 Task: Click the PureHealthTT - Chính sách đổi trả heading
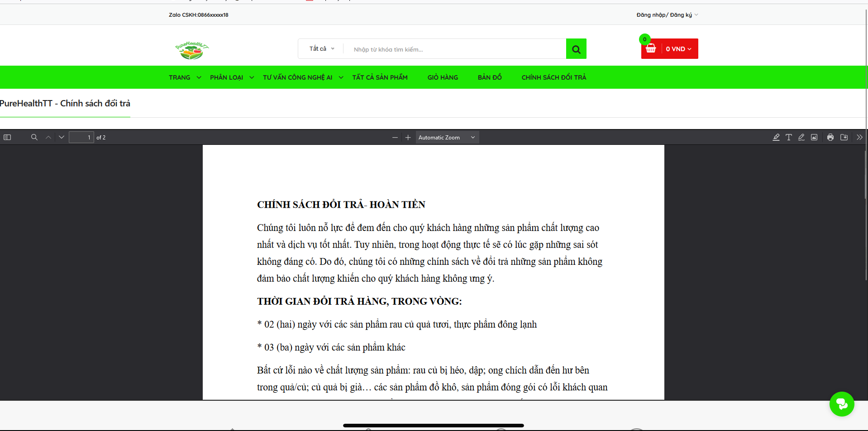point(65,103)
